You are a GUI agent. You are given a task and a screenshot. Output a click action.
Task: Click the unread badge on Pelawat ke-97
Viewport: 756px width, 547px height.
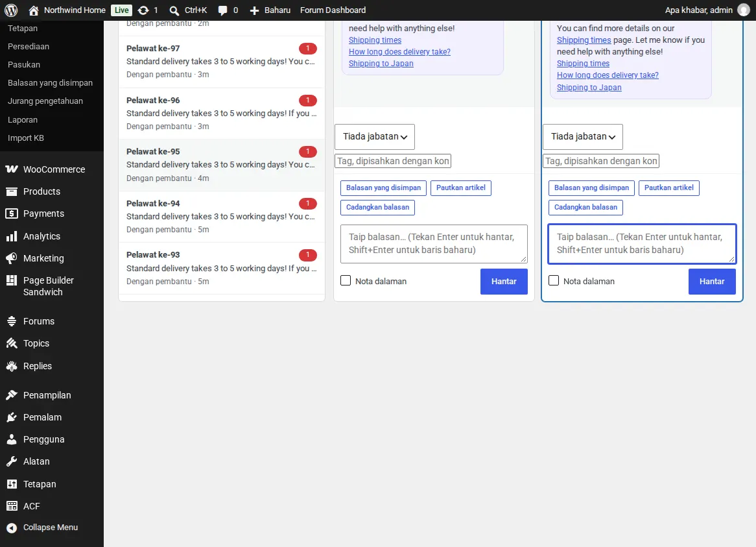pyautogui.click(x=307, y=48)
